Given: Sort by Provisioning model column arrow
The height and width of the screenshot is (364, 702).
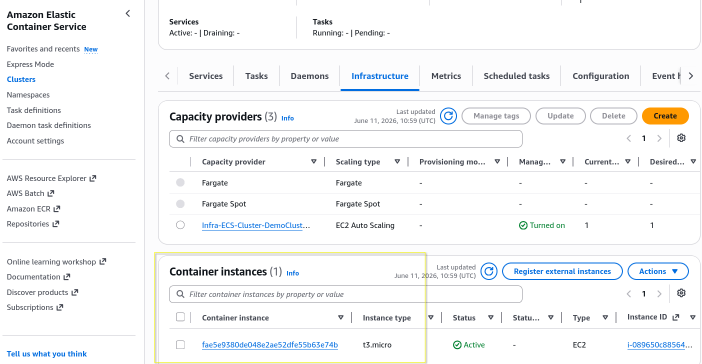Looking at the screenshot, I should (497, 162).
